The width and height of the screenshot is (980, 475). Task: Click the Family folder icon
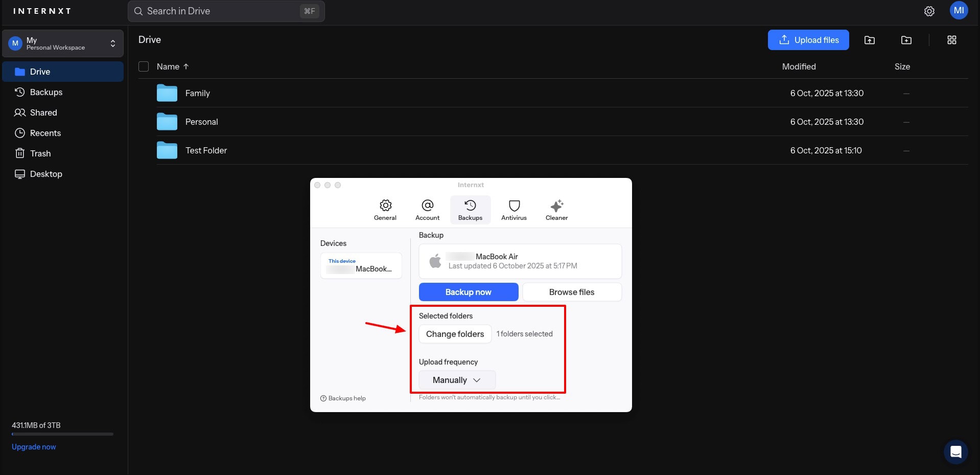click(x=167, y=93)
